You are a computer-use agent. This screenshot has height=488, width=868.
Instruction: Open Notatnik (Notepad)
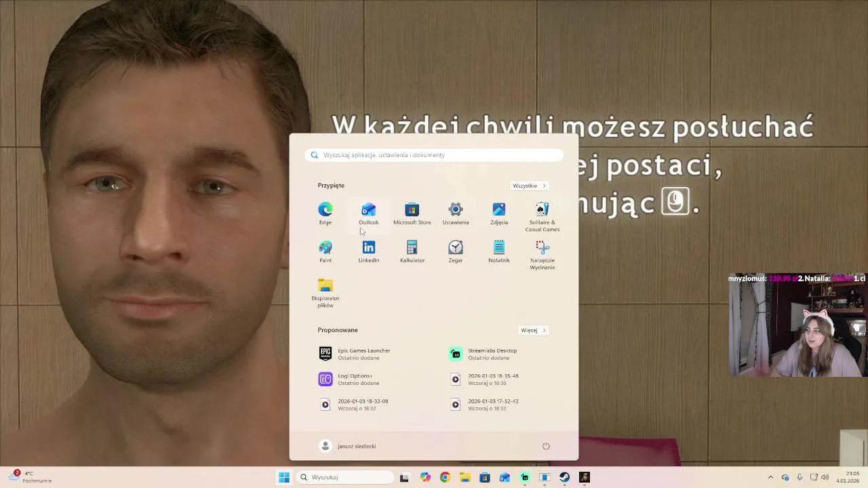tap(499, 251)
